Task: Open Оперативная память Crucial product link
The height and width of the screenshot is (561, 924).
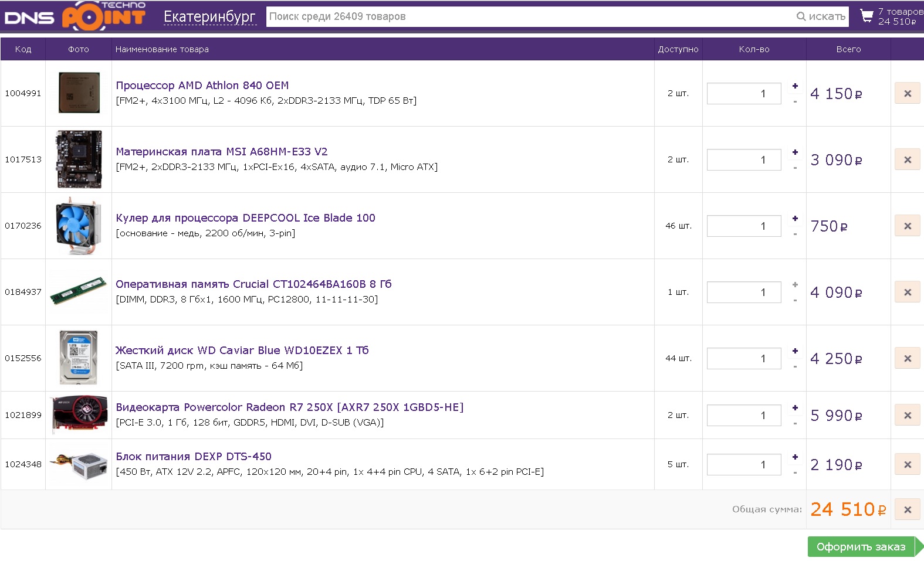Action: tap(253, 284)
